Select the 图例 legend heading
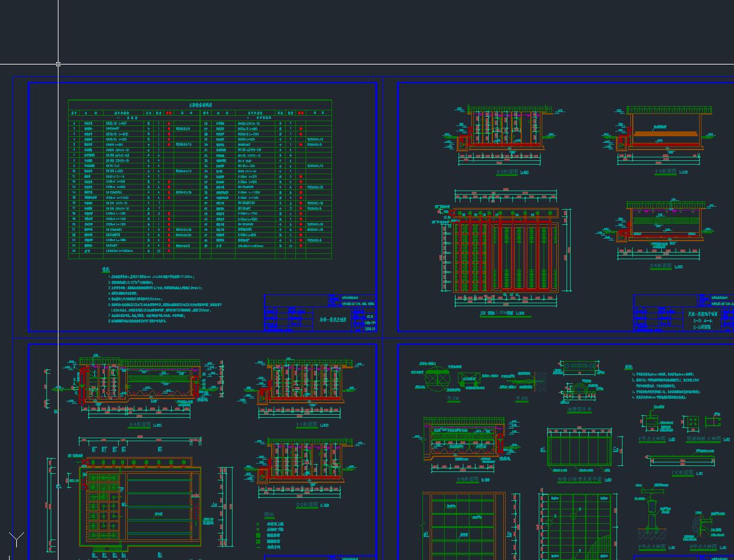This screenshot has width=734, height=560. coord(269,515)
